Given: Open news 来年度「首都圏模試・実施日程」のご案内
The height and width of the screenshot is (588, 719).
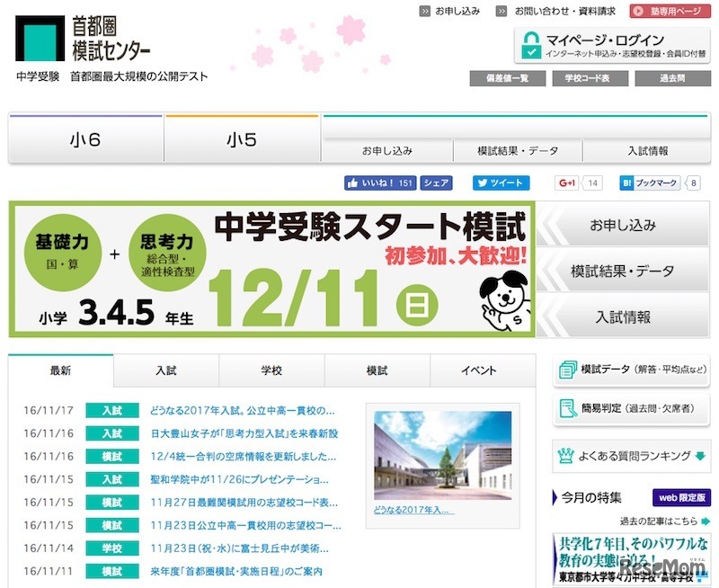Looking at the screenshot, I should point(236,571).
